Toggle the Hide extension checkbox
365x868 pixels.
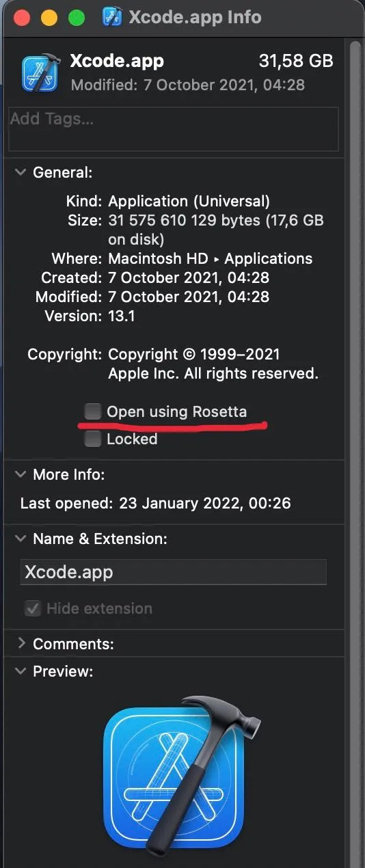[x=32, y=608]
